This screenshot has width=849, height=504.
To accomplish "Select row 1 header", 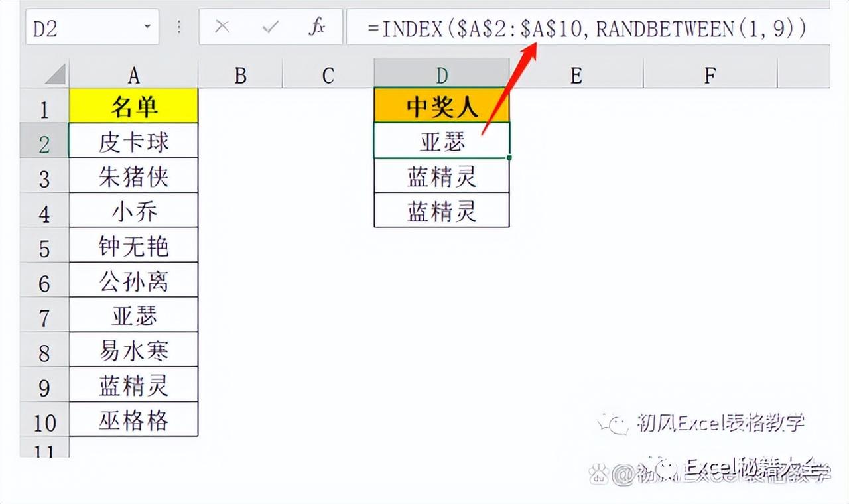I will click(44, 107).
